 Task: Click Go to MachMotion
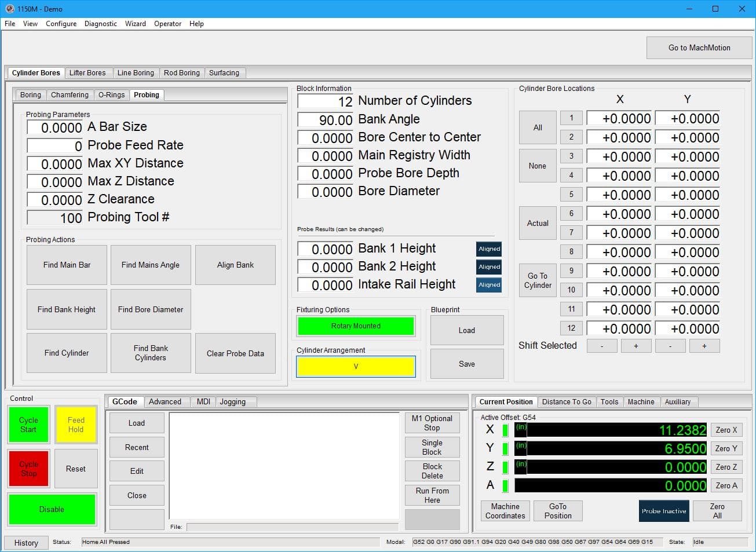(699, 47)
